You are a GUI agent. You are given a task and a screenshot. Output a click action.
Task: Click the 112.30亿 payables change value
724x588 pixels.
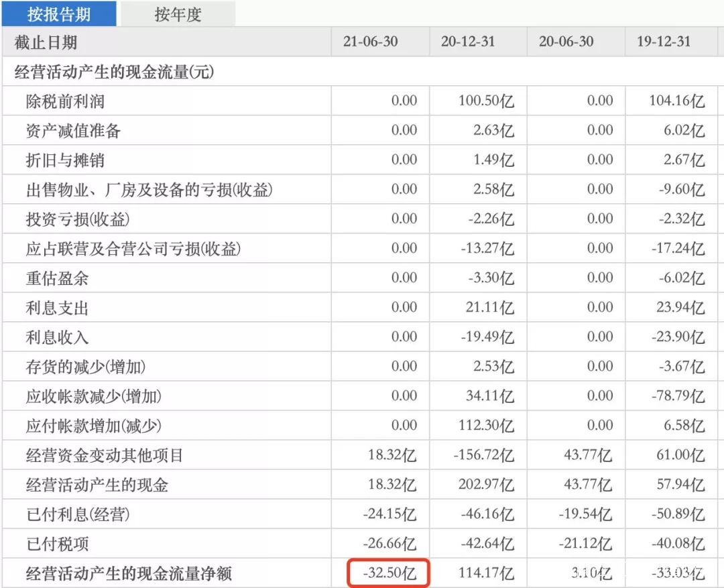tap(486, 425)
